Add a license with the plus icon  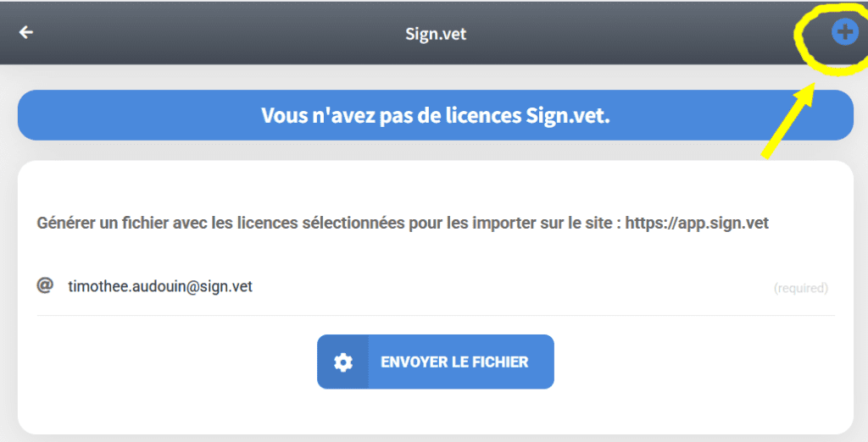pyautogui.click(x=843, y=33)
